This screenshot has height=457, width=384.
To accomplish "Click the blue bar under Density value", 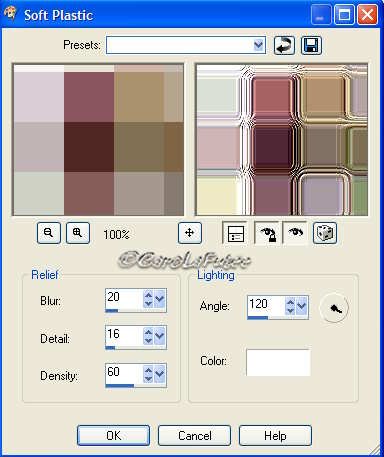I will coord(120,386).
